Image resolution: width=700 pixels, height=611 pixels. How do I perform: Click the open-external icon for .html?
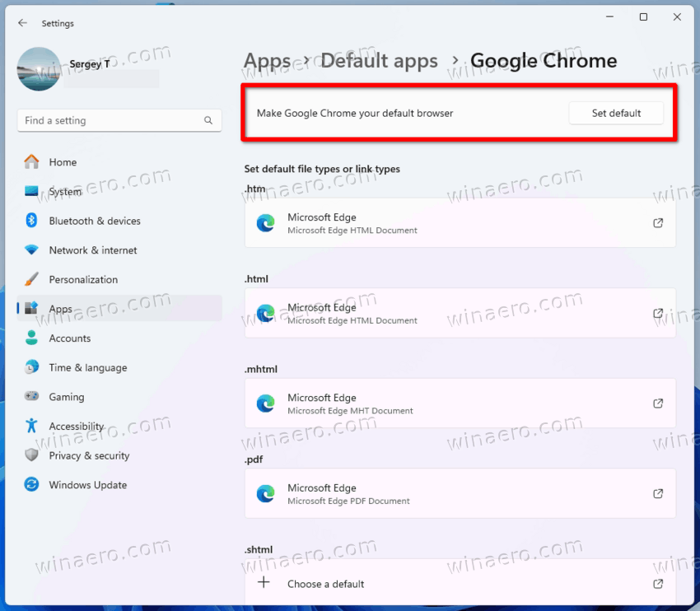click(x=658, y=313)
